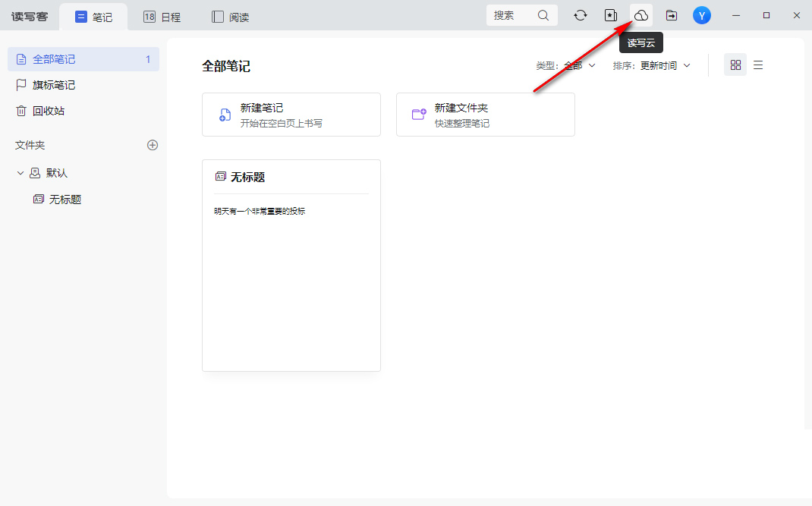Minimize the application window
The image size is (812, 506).
pos(736,15)
